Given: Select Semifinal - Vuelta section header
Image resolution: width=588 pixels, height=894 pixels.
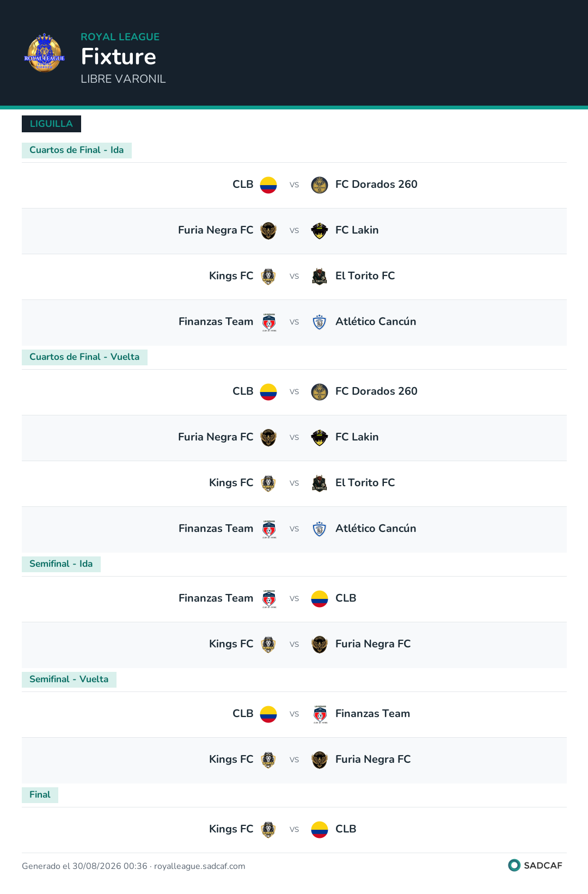Looking at the screenshot, I should pyautogui.click(x=69, y=679).
